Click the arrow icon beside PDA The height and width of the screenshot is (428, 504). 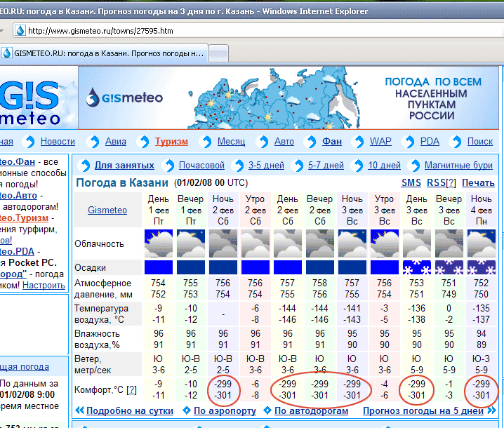point(409,142)
